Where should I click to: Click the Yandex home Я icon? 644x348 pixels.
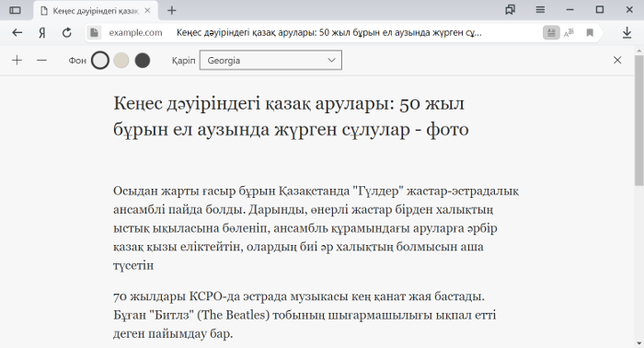click(x=42, y=32)
